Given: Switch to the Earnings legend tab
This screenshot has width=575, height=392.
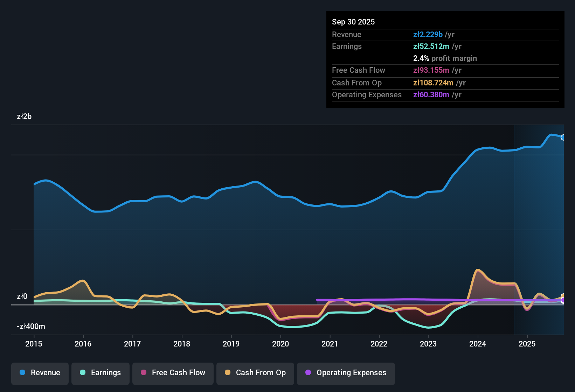Looking at the screenshot, I should 100,373.
